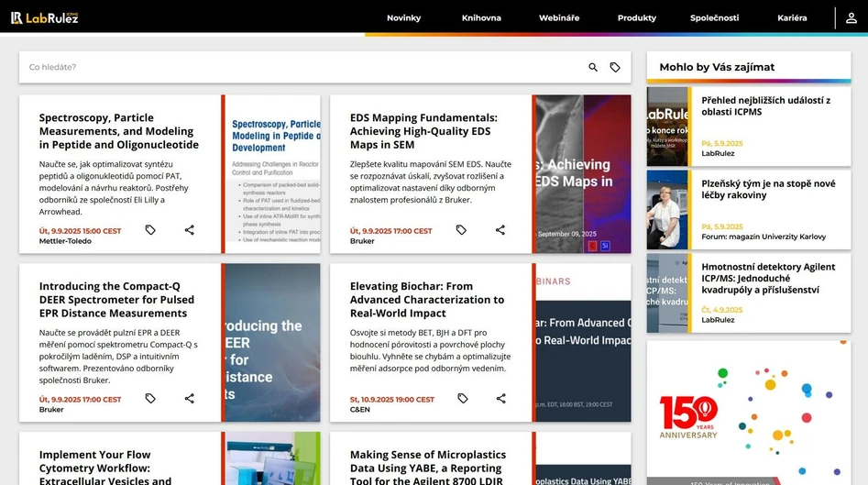Open 'EDS Mapping Fundamentals' webinar title

(423, 131)
